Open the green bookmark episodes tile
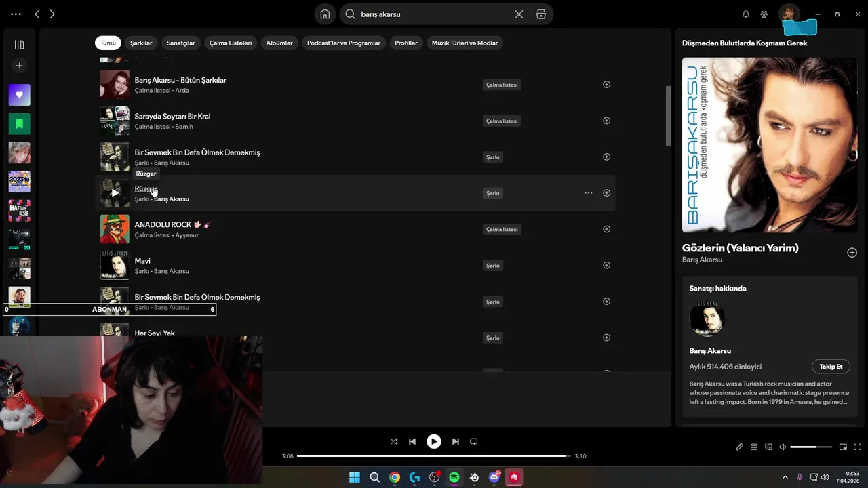 (x=19, y=124)
